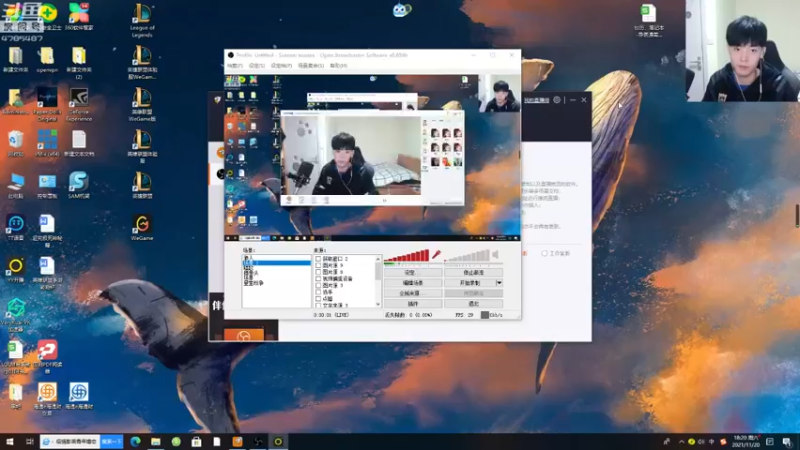Screen dimensions: 800x450
Task: Click the Settings button in OBS
Action: tap(413, 272)
